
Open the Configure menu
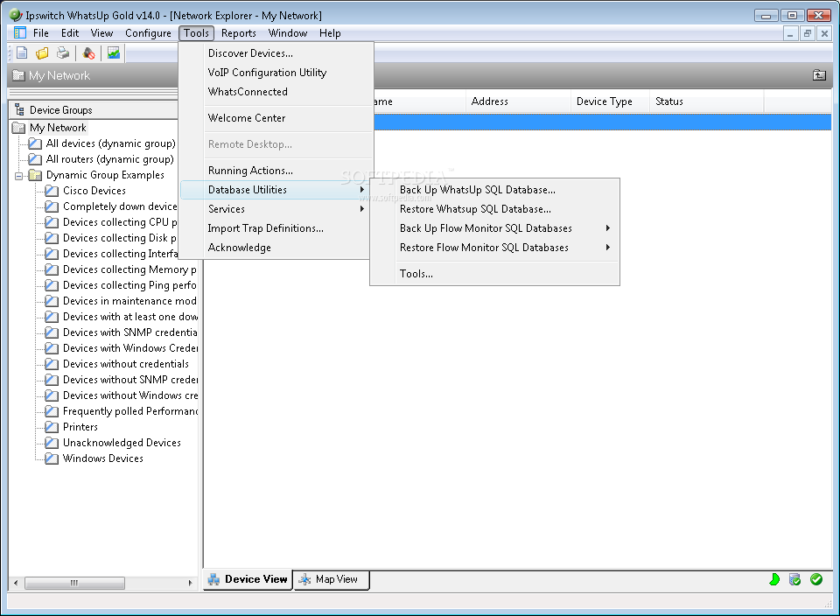pos(148,33)
